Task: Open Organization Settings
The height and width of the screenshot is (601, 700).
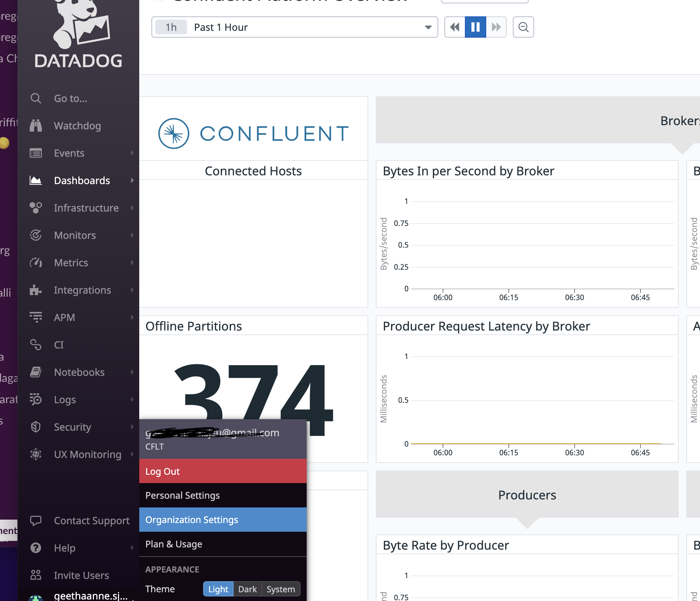Action: click(x=223, y=520)
